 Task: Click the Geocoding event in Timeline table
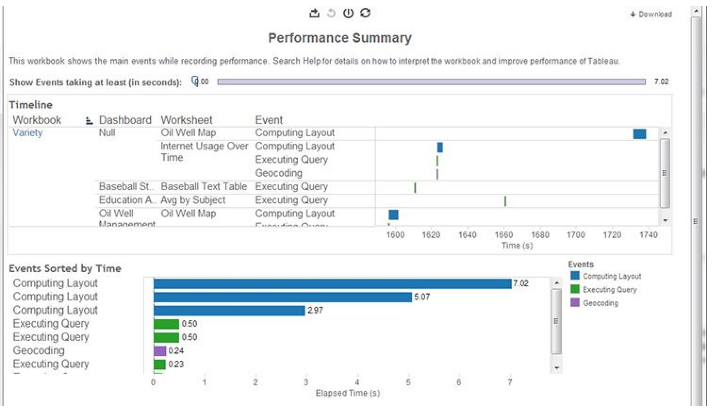278,173
